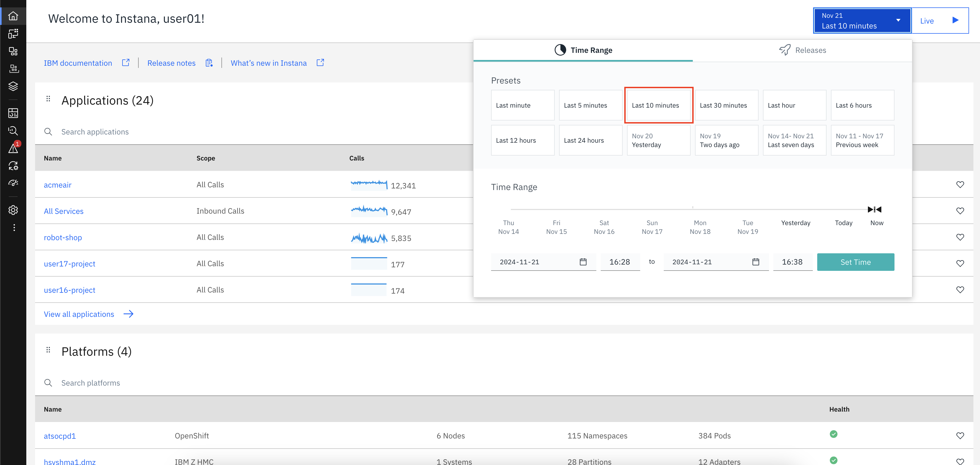Click the end time field 16:38
The height and width of the screenshot is (465, 980).
click(793, 262)
